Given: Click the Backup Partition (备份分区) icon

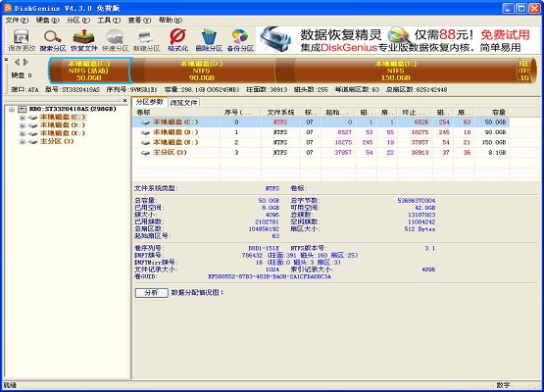Looking at the screenshot, I should (x=240, y=40).
